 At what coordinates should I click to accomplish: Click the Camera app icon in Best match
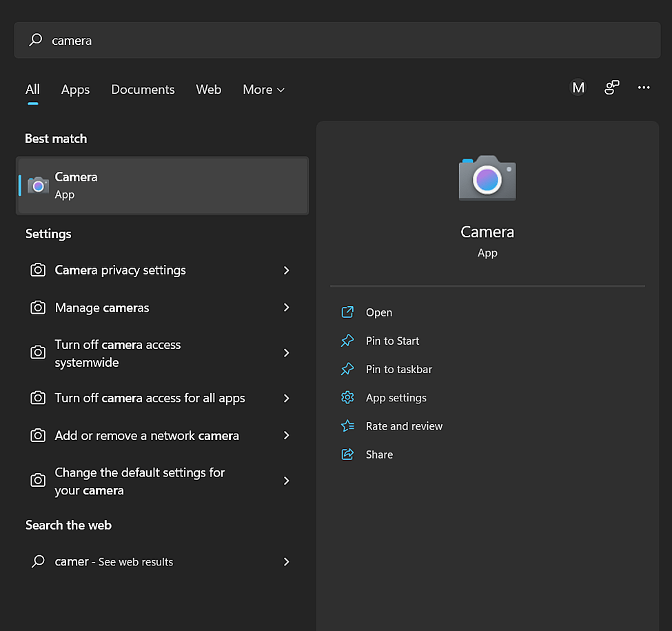[38, 186]
